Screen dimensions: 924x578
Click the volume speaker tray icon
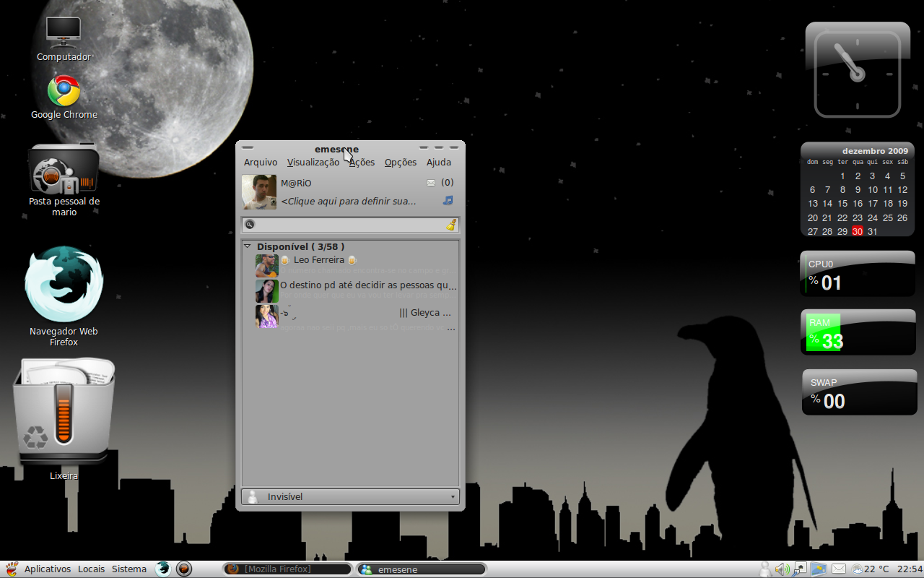click(782, 569)
